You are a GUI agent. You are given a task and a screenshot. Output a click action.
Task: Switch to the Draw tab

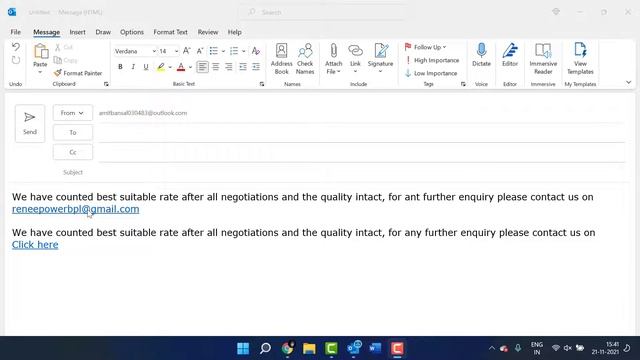point(103,32)
